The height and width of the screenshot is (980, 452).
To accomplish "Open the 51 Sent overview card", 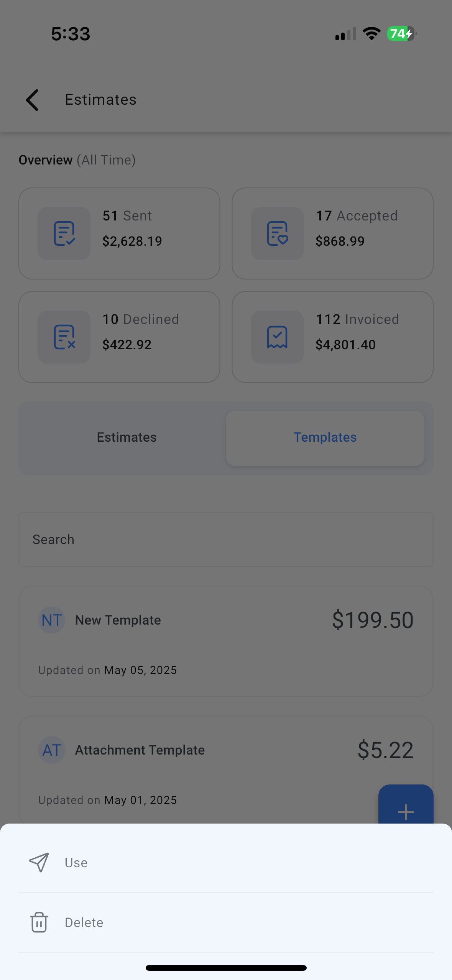I will pyautogui.click(x=119, y=233).
